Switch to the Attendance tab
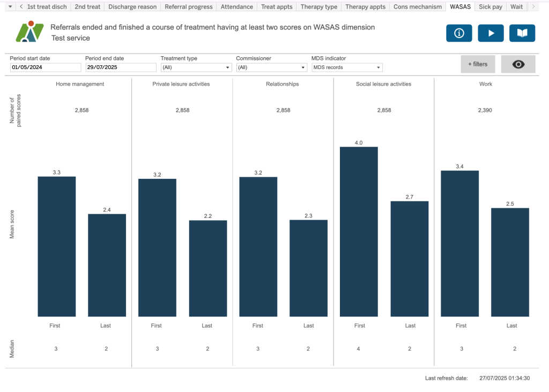This screenshot has height=392, width=549. [x=236, y=7]
